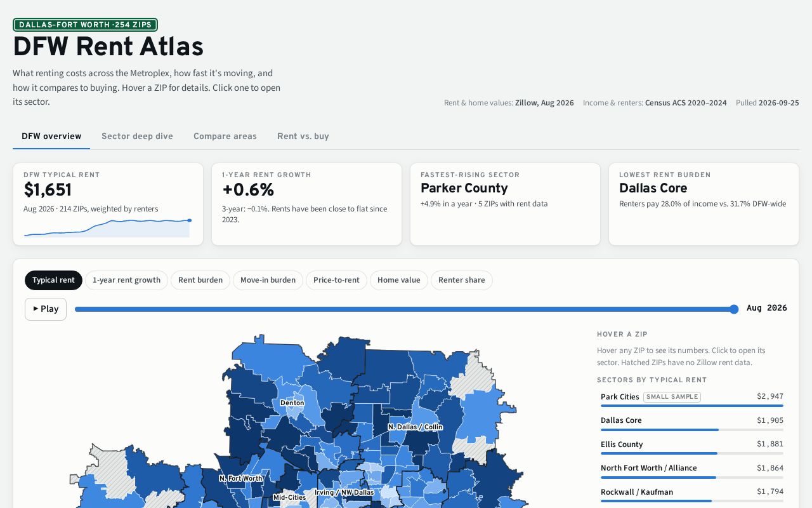Click the Small Sample badge on Park Cities
The width and height of the screenshot is (812, 508).
672,397
